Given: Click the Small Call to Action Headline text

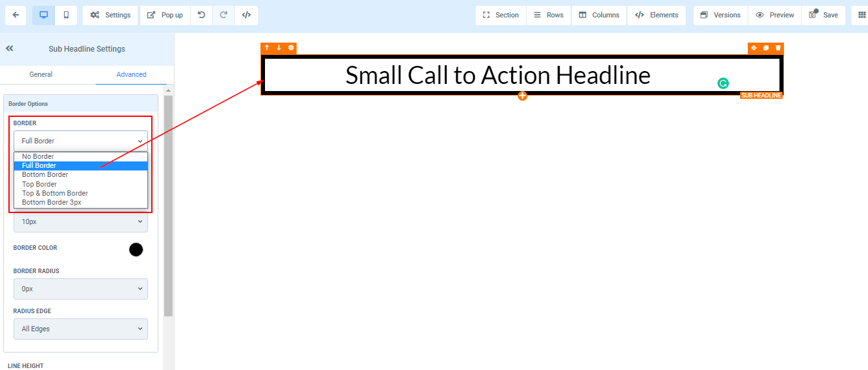Looking at the screenshot, I should 498,76.
